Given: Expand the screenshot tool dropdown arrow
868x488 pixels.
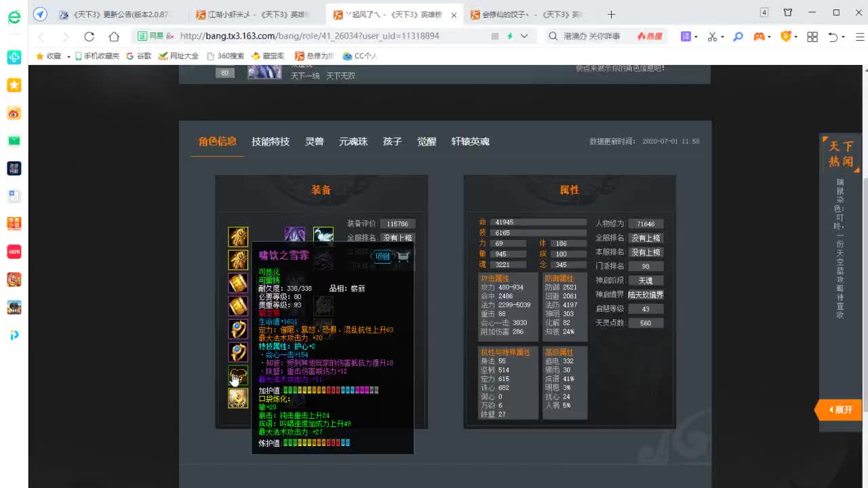Looking at the screenshot, I should [722, 37].
